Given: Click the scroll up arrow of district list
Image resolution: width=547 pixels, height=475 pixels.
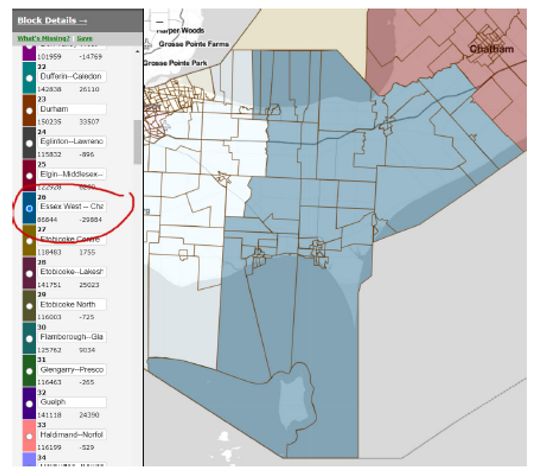Looking at the screenshot, I should (x=137, y=52).
